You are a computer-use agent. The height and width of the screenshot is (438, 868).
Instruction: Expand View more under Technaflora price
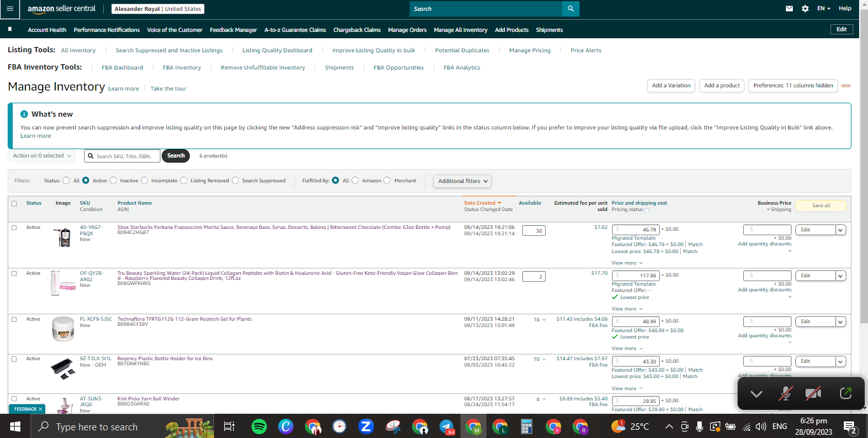tap(627, 348)
